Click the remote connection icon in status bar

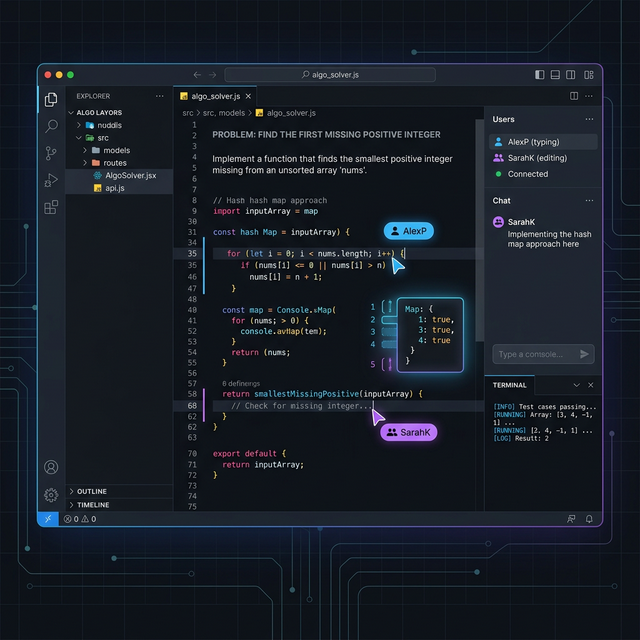[48, 519]
